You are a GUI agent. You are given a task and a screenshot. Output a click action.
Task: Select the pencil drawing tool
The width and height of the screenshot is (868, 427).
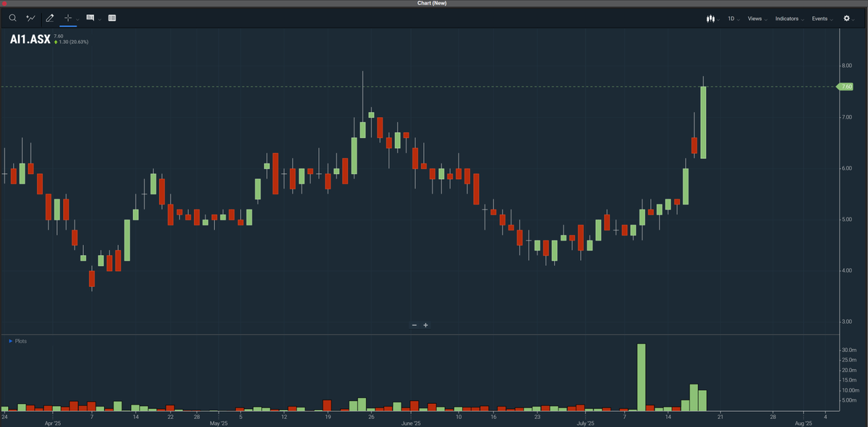click(x=50, y=18)
